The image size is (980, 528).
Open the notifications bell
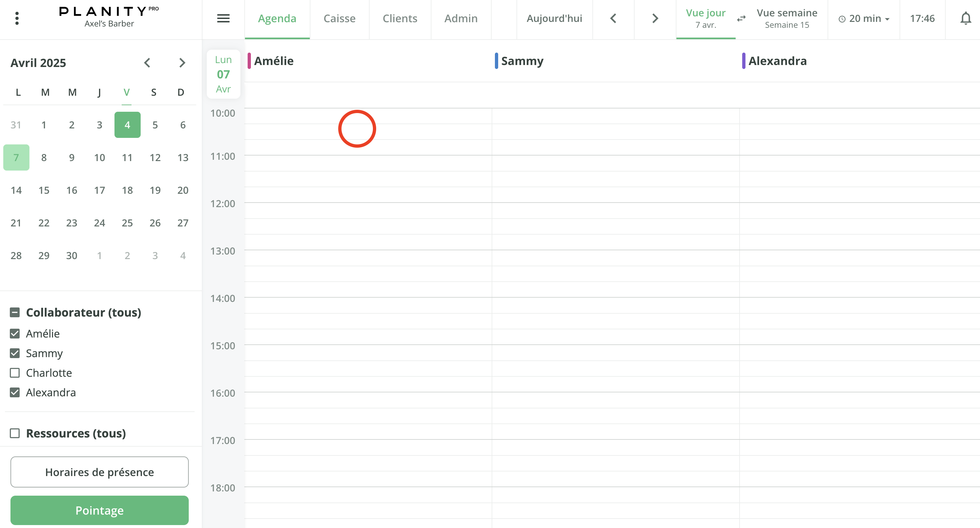[x=966, y=18]
